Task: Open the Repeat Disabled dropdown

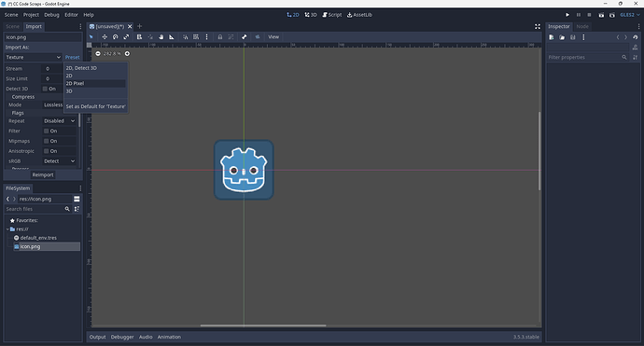Action: pyautogui.click(x=59, y=121)
